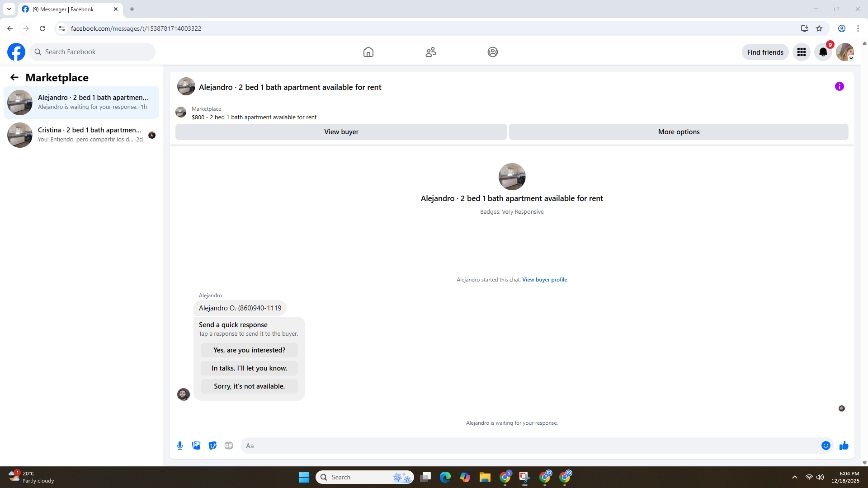The height and width of the screenshot is (488, 868).
Task: Open conversation information purple icon
Action: tap(840, 86)
